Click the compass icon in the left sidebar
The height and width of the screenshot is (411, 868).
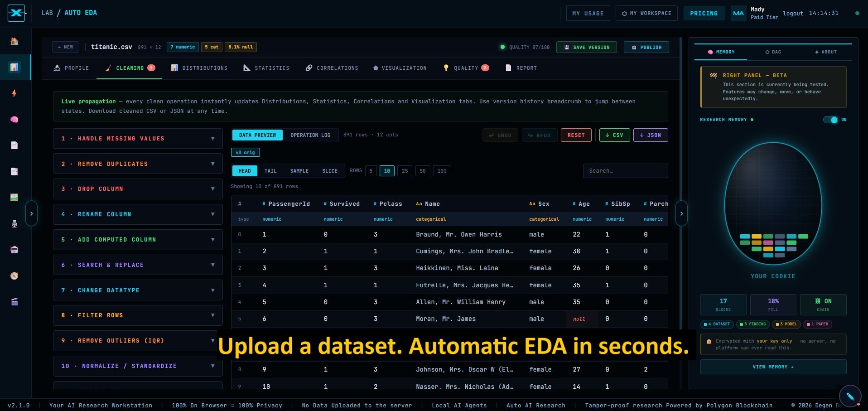[14, 276]
